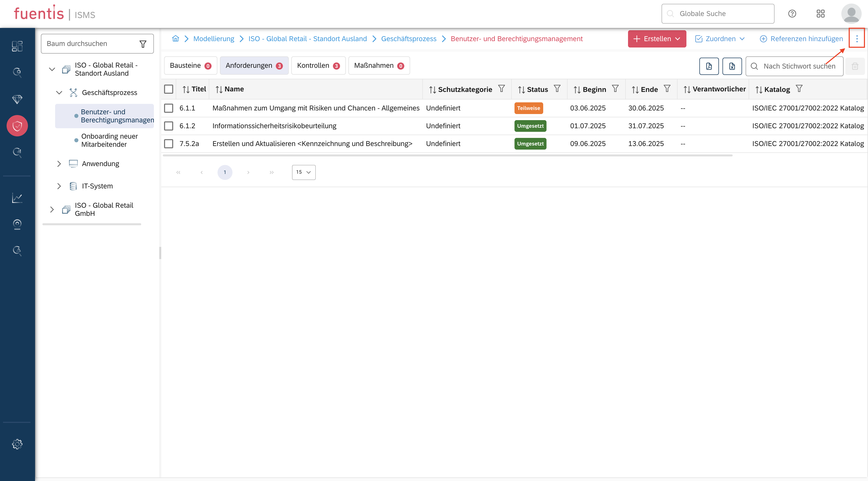
Task: Select checkbox for row 6.1.1
Action: tap(168, 108)
